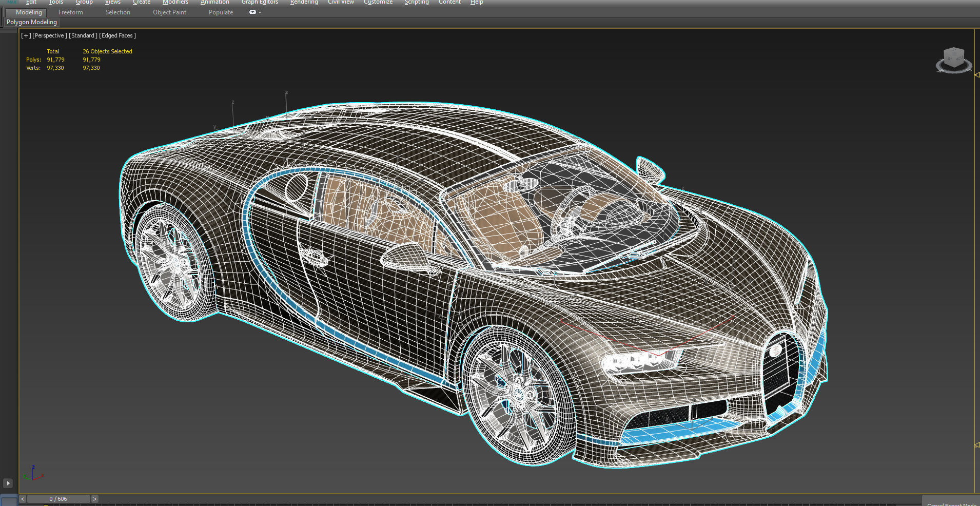Expand the Polygon Modeling panel
The image size is (980, 506).
pyautogui.click(x=32, y=22)
